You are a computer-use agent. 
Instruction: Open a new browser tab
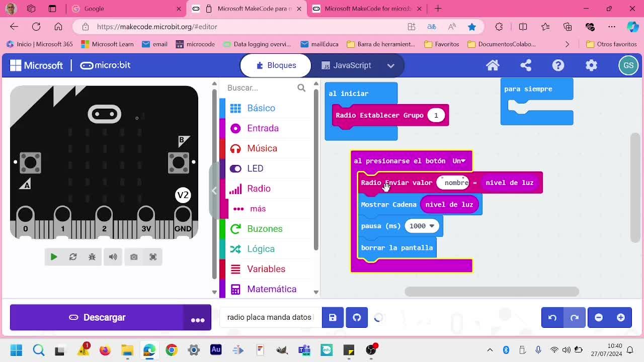click(x=438, y=9)
